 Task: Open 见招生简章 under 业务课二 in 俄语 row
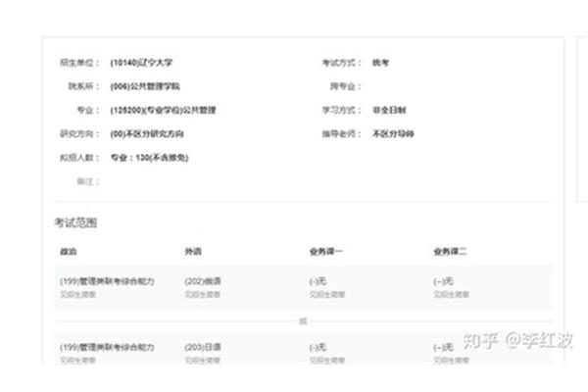pos(452,294)
